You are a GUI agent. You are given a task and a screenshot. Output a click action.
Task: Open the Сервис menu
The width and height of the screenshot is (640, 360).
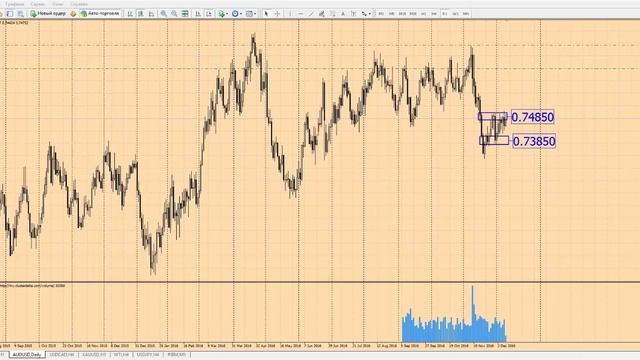pyautogui.click(x=38, y=4)
